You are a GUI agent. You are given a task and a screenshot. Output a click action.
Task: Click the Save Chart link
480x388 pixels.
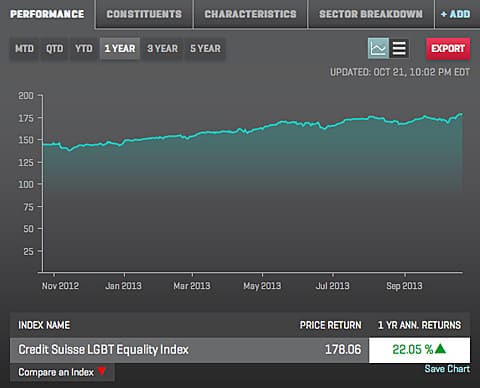[447, 369]
